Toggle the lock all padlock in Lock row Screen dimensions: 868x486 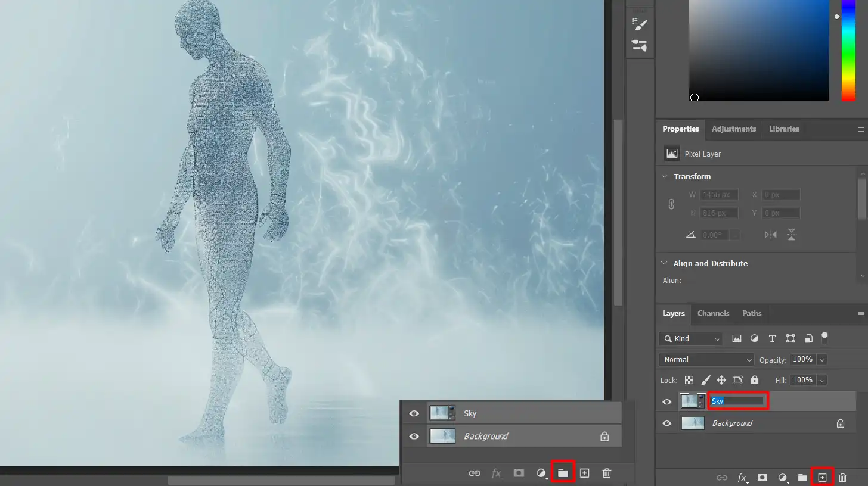point(755,380)
